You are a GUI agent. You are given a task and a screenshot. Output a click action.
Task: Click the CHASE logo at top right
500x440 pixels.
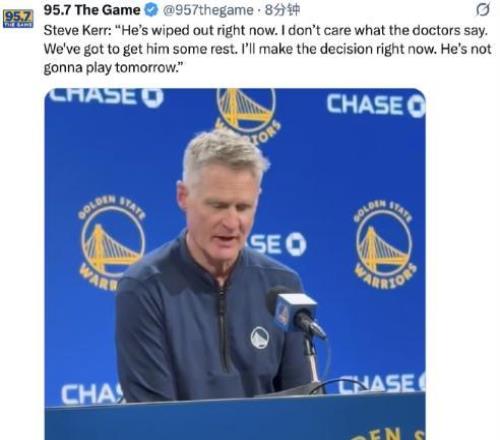tap(376, 105)
